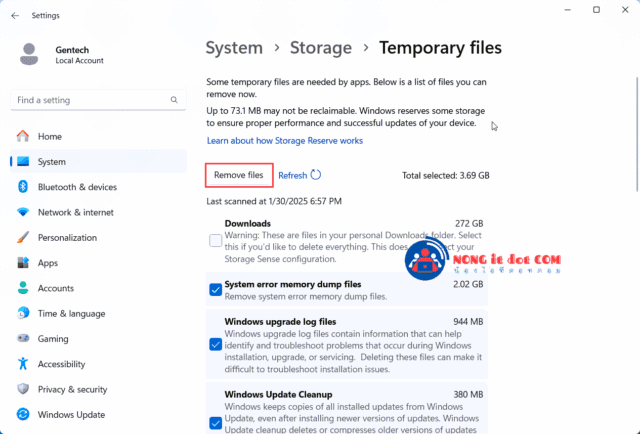The height and width of the screenshot is (434, 640).
Task: Click the Total selected: 3.69 GB text
Action: (446, 176)
